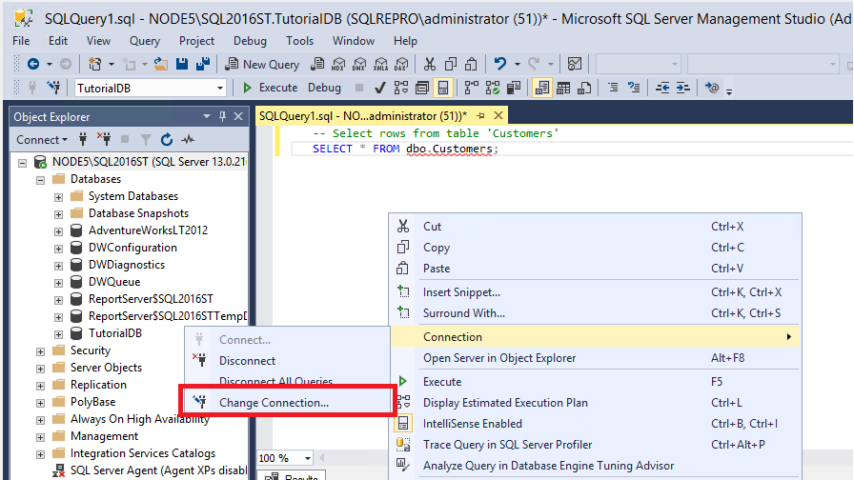Viewport: 854px width, 480px height.
Task: Choose Change Connection... from submenu
Action: 288,403
